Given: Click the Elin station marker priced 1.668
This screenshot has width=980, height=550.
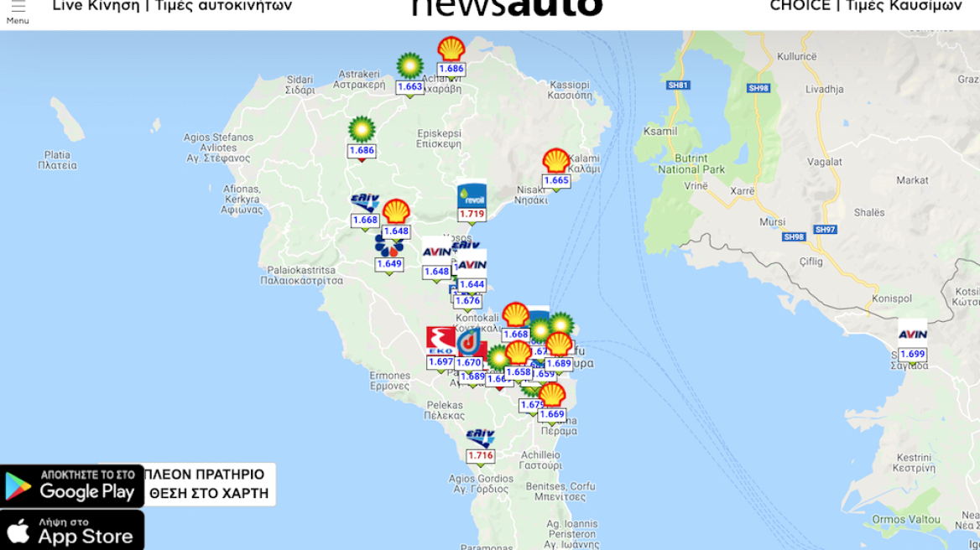Looking at the screenshot, I should [365, 203].
